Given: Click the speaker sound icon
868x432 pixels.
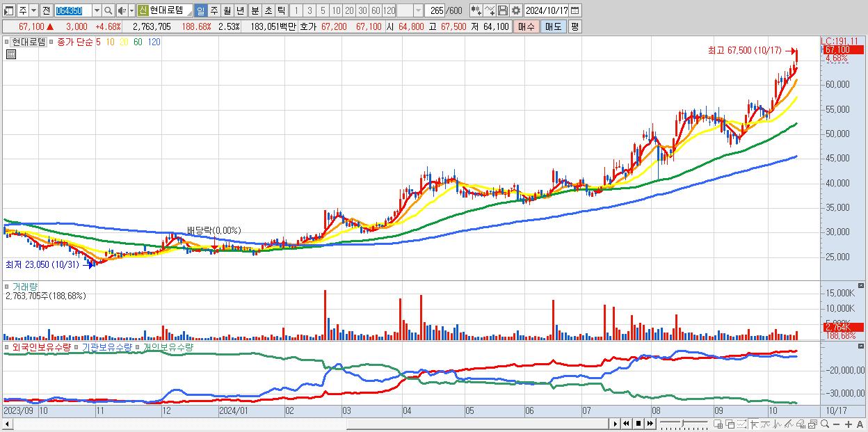Looking at the screenshot, I should (122, 10).
